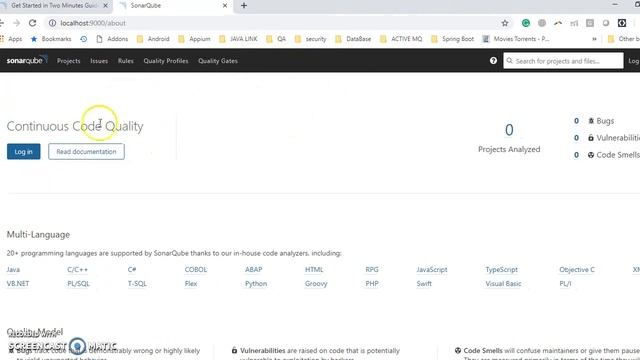Open Quality Gates in the navbar

tap(218, 61)
